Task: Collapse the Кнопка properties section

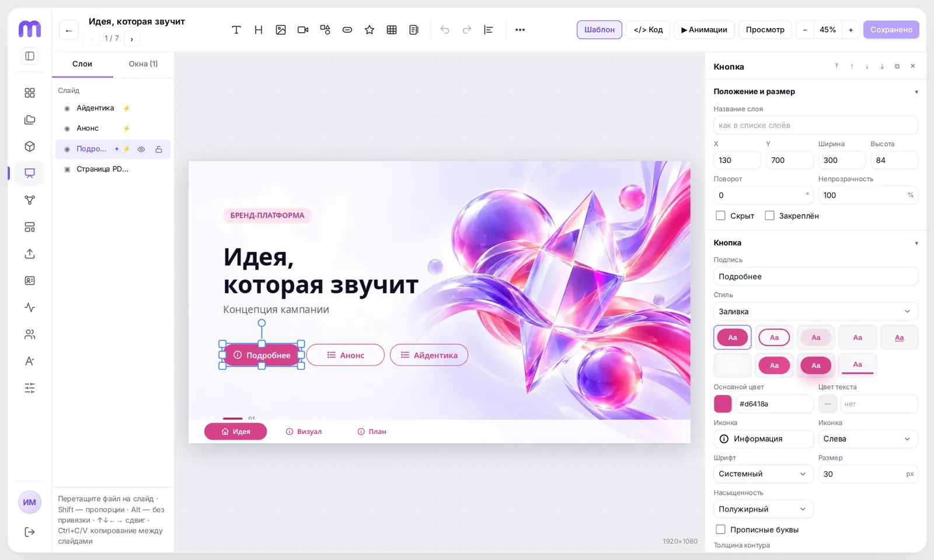Action: pyautogui.click(x=916, y=243)
